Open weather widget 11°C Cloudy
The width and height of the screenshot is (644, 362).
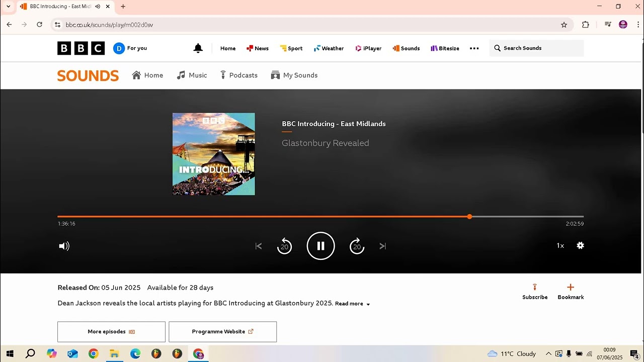coord(512,354)
